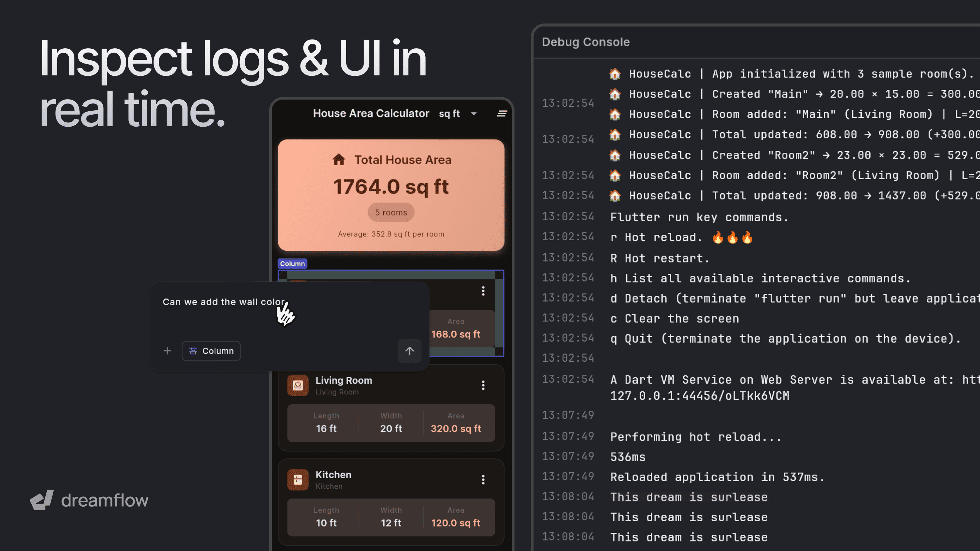Click the plus icon in the chat box

pos(167,351)
